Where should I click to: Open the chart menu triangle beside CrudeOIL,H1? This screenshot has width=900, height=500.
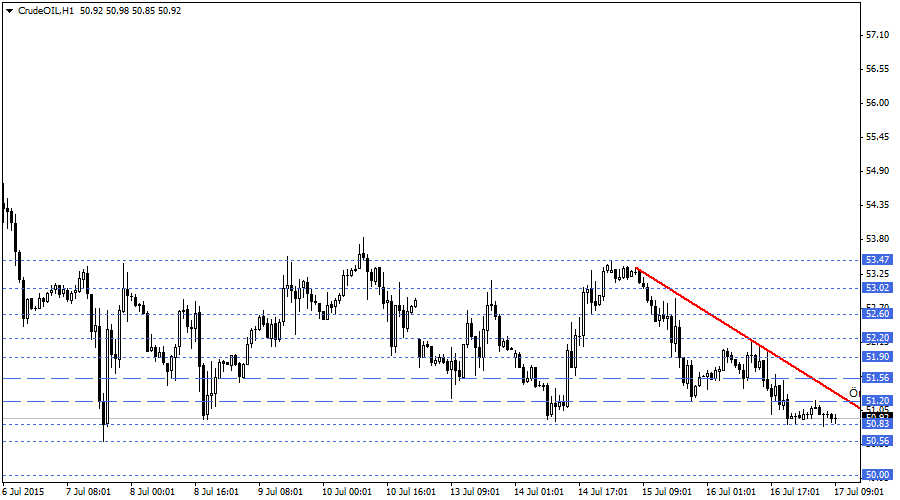8,10
